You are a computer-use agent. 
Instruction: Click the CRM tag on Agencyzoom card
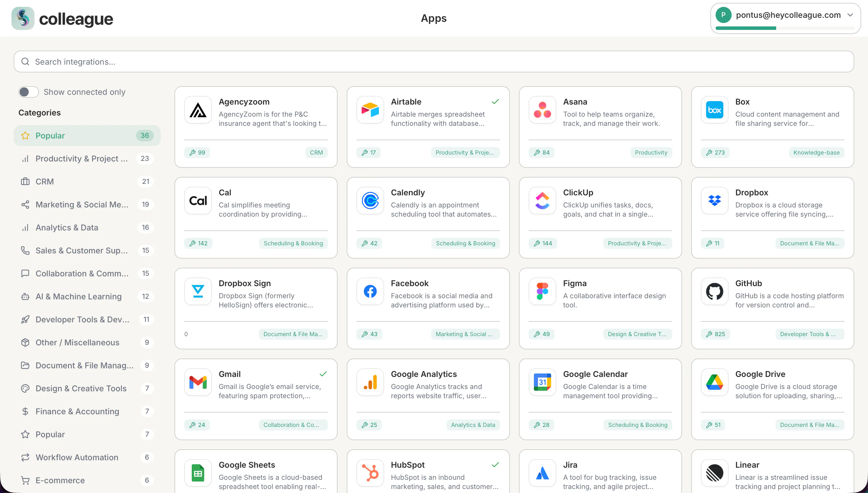(316, 152)
